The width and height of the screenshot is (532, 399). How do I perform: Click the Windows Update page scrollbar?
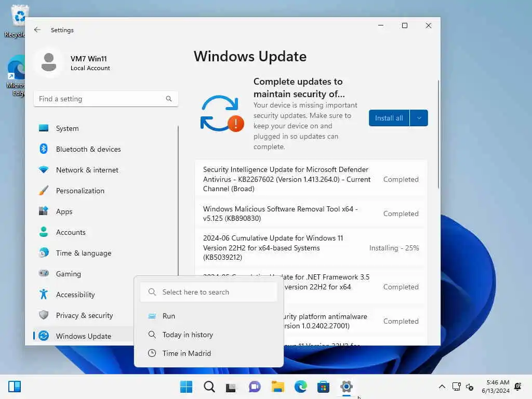coord(438,134)
